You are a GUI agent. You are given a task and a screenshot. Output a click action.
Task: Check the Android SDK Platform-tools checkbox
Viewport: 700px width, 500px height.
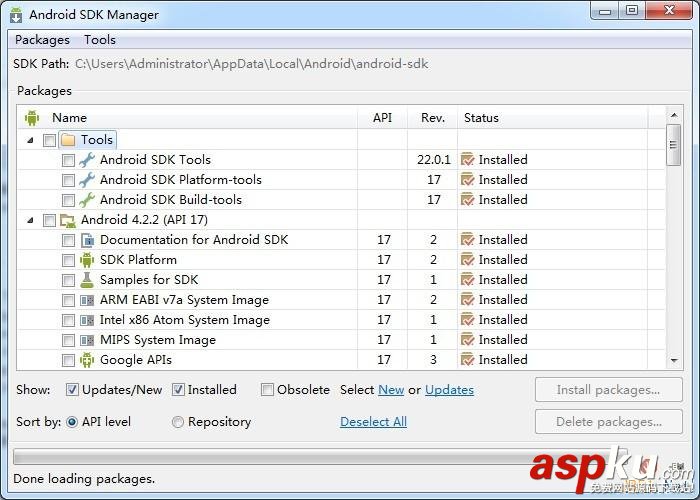(x=68, y=180)
